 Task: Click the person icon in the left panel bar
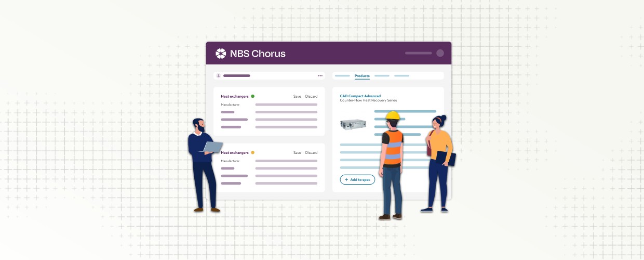219,76
